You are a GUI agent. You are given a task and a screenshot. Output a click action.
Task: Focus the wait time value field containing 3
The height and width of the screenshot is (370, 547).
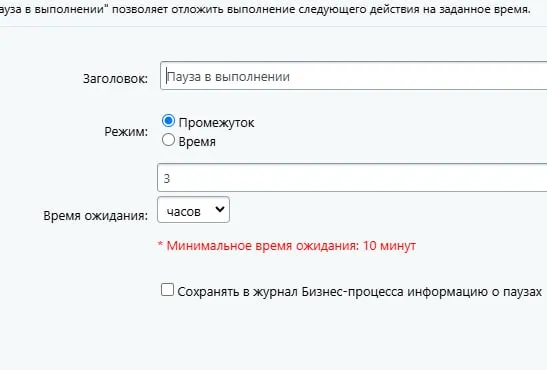click(352, 178)
